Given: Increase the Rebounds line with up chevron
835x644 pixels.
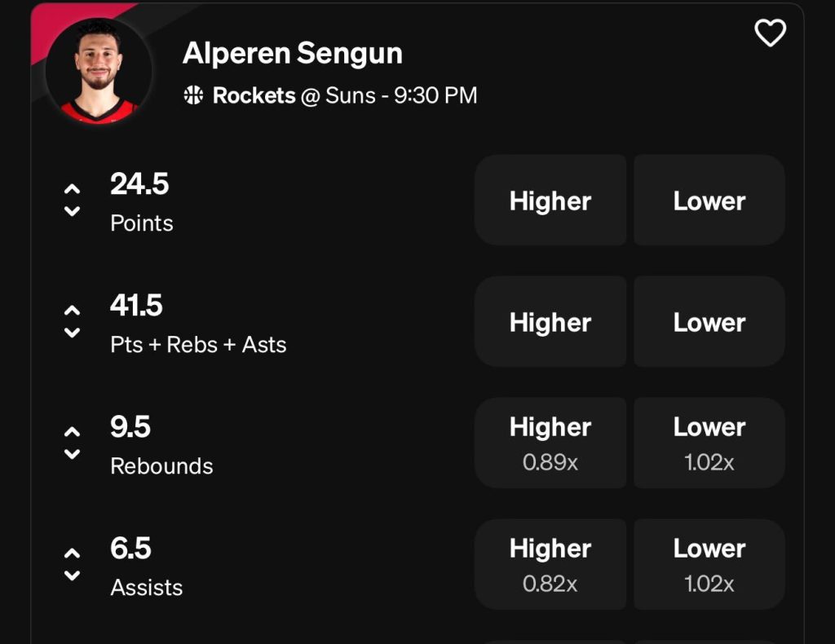Looking at the screenshot, I should (73, 432).
